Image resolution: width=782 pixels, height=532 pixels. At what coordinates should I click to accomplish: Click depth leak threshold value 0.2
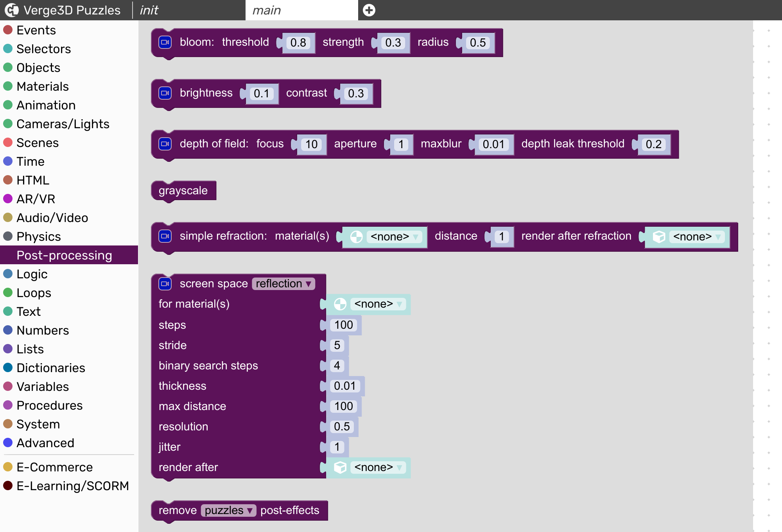point(654,144)
